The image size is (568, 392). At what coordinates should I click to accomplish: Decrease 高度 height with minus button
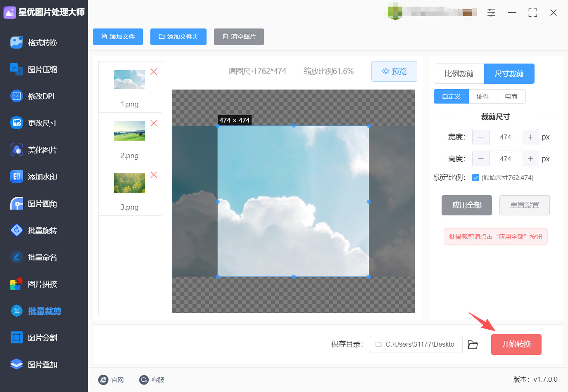(x=481, y=159)
